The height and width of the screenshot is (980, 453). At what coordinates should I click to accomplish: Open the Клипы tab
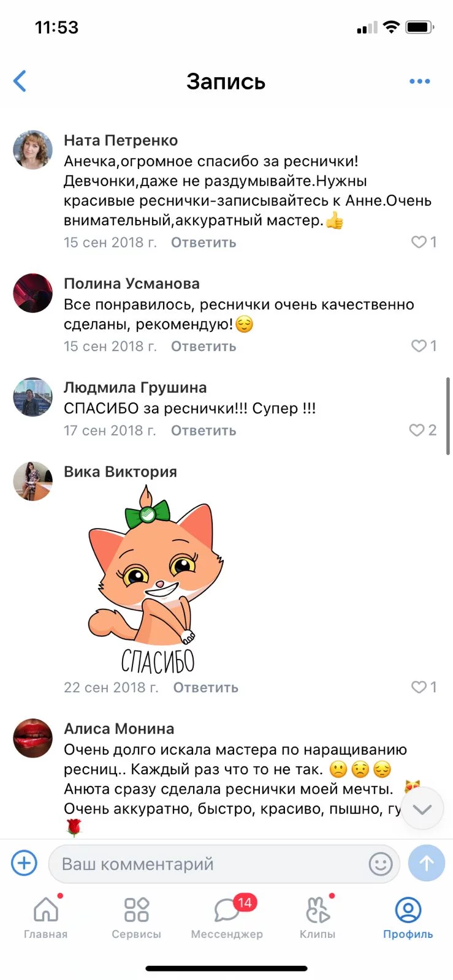[318, 917]
